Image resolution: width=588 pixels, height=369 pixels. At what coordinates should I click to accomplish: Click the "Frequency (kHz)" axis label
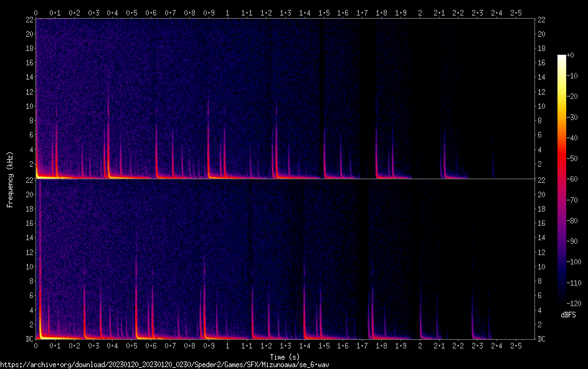pyautogui.click(x=10, y=179)
